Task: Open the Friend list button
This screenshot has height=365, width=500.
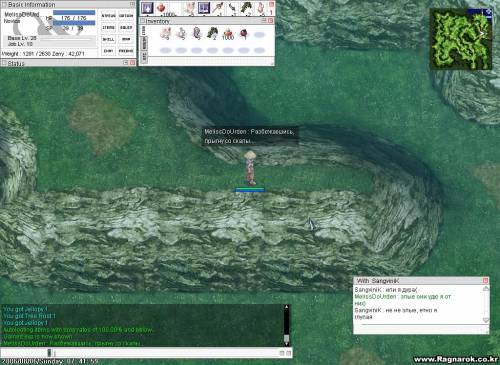Action: point(126,51)
